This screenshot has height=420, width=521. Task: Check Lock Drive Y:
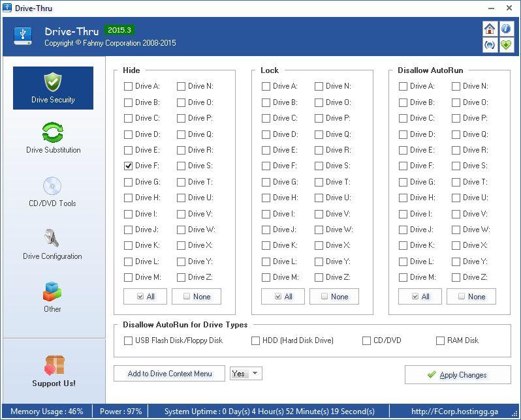tap(319, 262)
